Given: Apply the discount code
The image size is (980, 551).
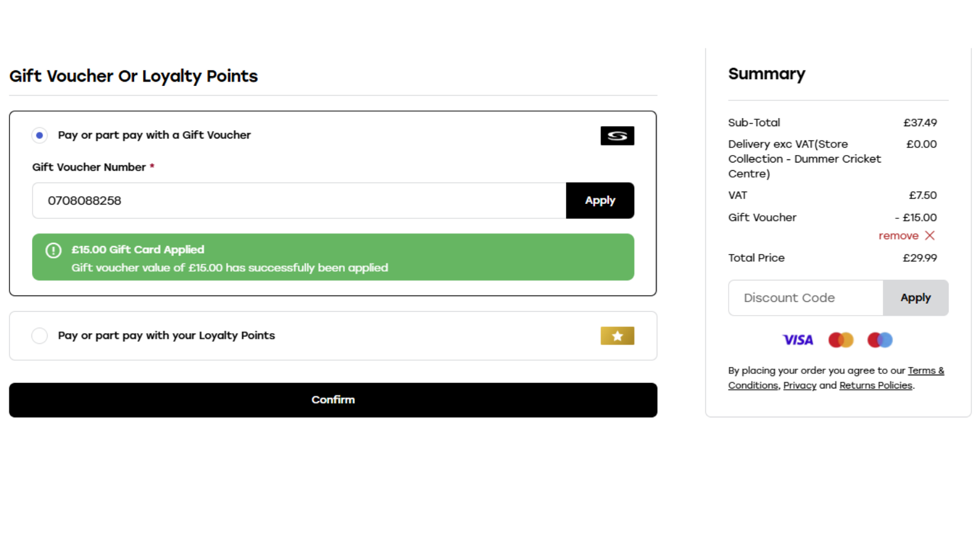Looking at the screenshot, I should pyautogui.click(x=915, y=297).
